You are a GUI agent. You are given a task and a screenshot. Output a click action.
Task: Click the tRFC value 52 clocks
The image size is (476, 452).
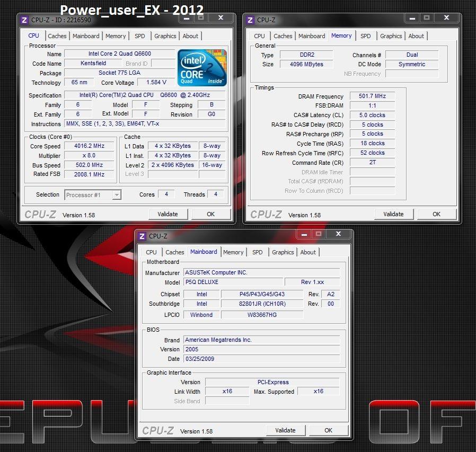[373, 153]
